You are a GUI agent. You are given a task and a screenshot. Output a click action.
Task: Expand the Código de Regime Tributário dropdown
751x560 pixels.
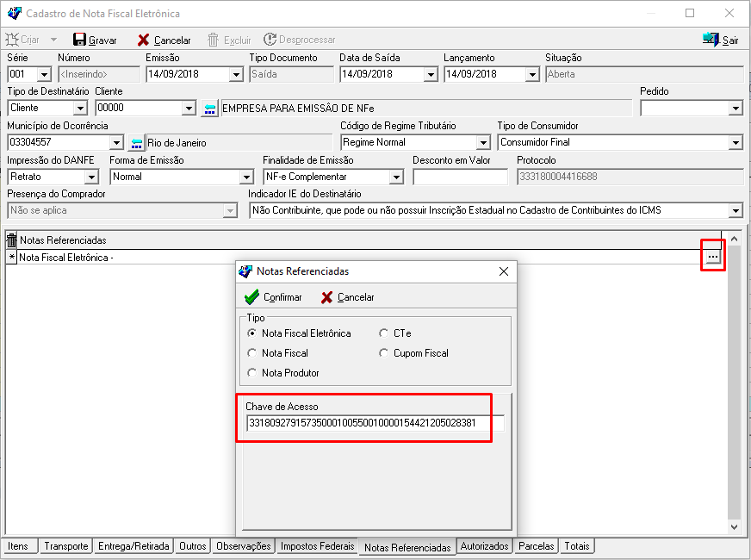click(x=483, y=143)
